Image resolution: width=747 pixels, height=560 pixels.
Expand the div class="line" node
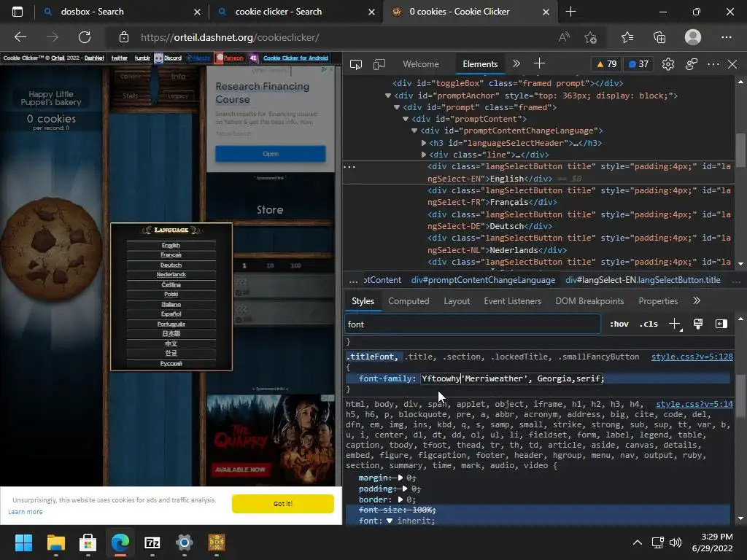[x=424, y=155]
